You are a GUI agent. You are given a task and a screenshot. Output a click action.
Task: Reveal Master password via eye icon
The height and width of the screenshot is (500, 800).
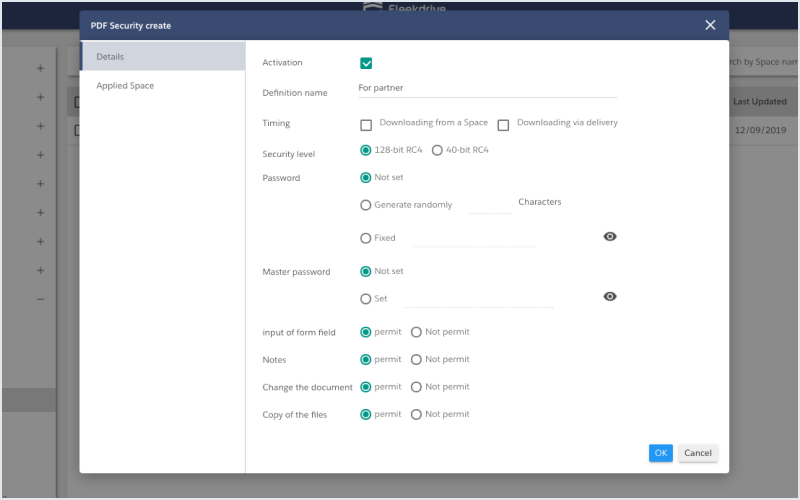[x=610, y=296]
